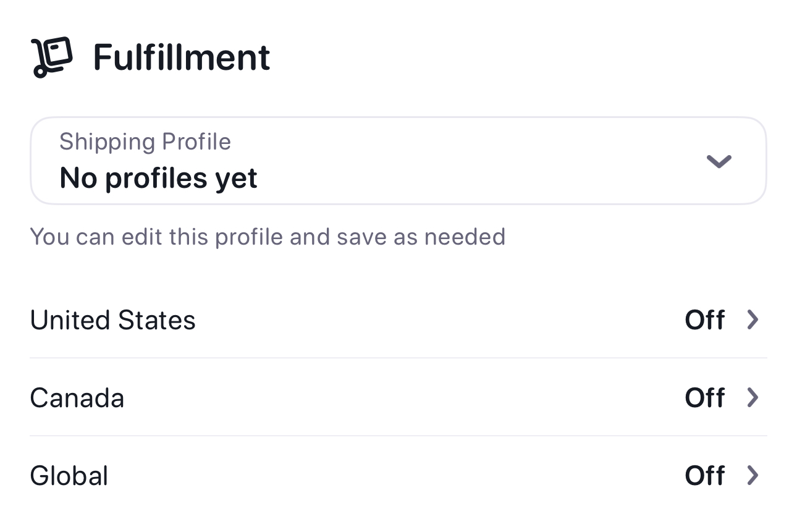
Task: Expand Canada using its right chevron
Action: 752,398
